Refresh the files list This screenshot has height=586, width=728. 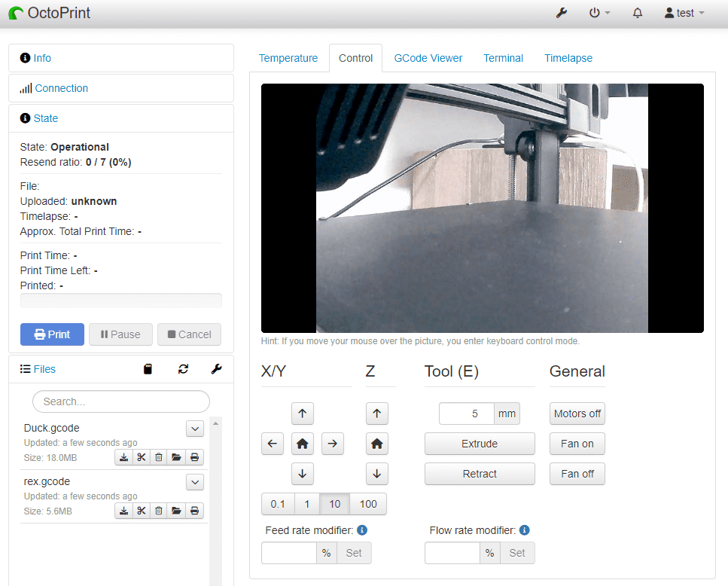click(183, 369)
